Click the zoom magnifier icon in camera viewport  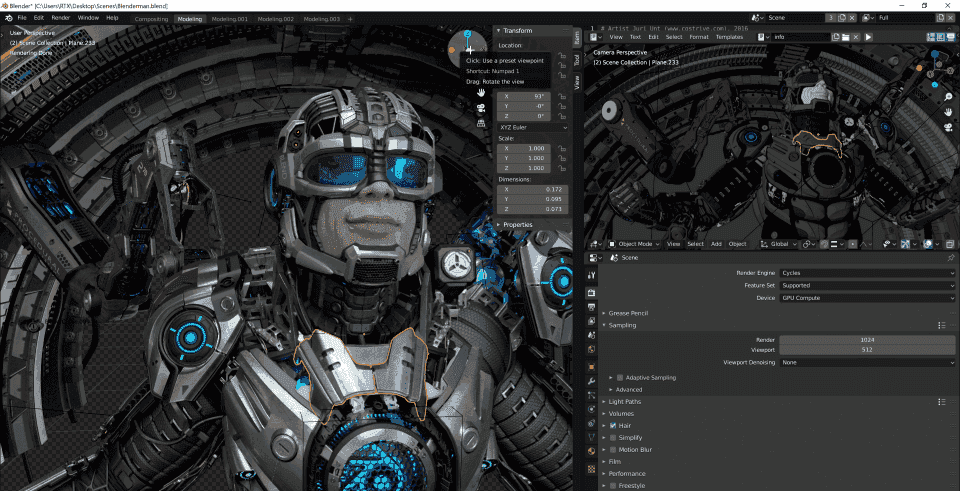pos(948,96)
